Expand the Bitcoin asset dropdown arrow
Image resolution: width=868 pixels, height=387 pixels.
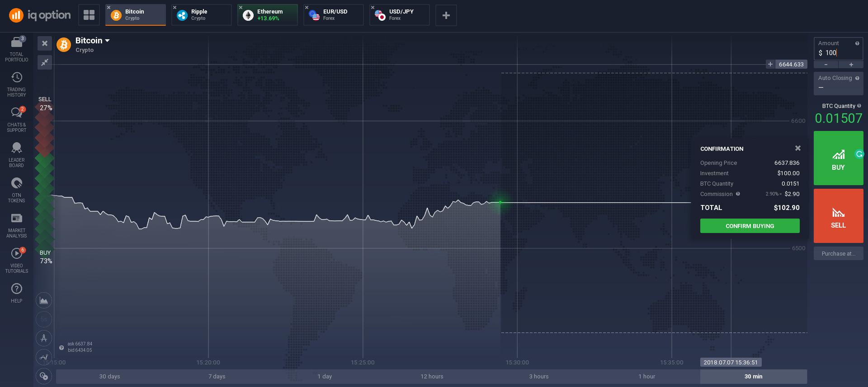[x=108, y=41]
